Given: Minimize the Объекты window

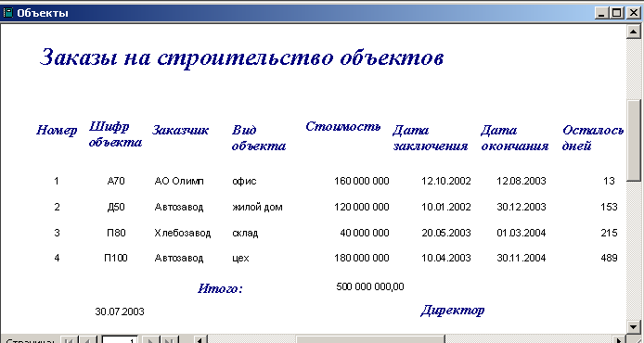Looking at the screenshot, I should click(x=602, y=13).
